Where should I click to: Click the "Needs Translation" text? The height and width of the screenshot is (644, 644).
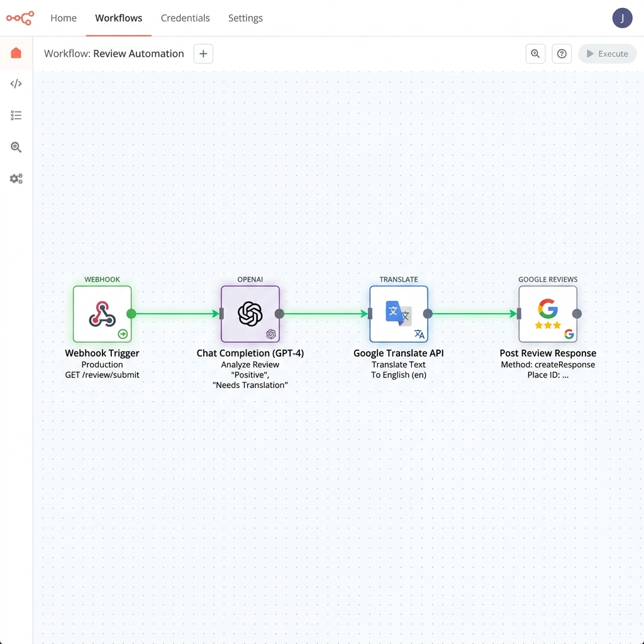(250, 385)
